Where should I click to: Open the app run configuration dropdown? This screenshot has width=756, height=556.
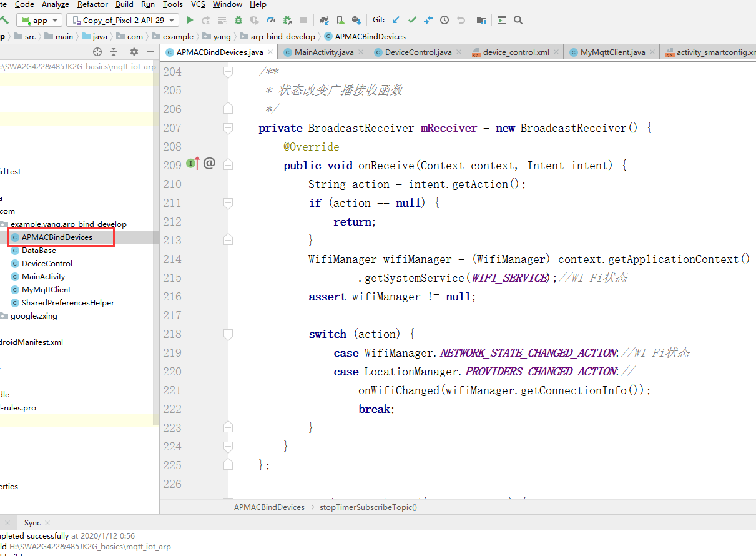pyautogui.click(x=39, y=20)
